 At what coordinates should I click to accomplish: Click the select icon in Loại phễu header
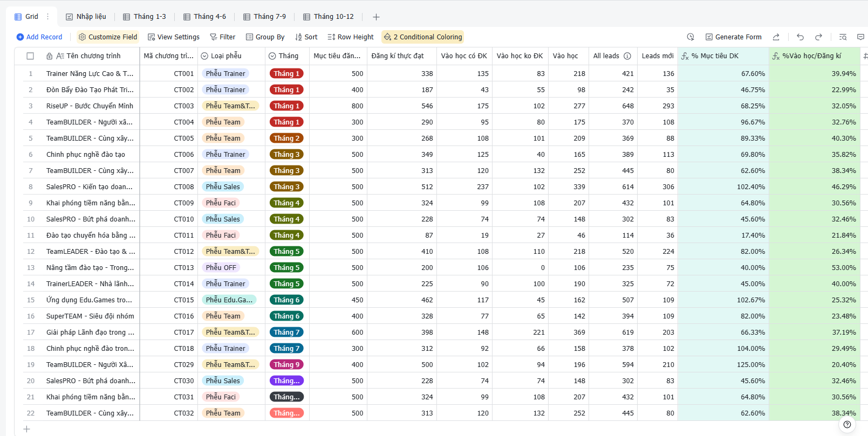[204, 56]
